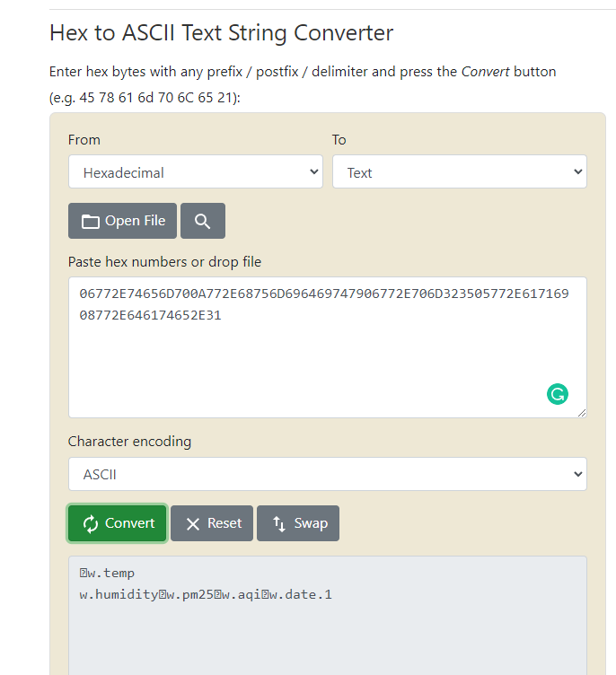Image resolution: width=616 pixels, height=675 pixels.
Task: Click the 'From' field label
Action: point(84,140)
